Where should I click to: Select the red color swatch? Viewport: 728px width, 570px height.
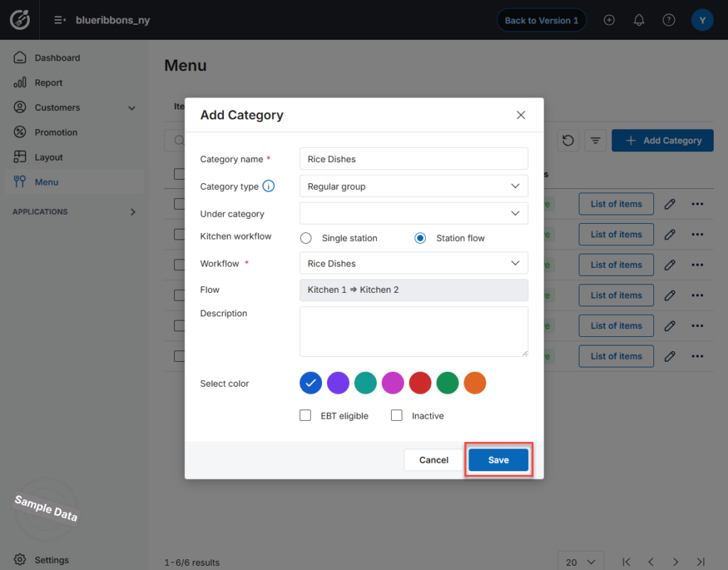coord(420,383)
